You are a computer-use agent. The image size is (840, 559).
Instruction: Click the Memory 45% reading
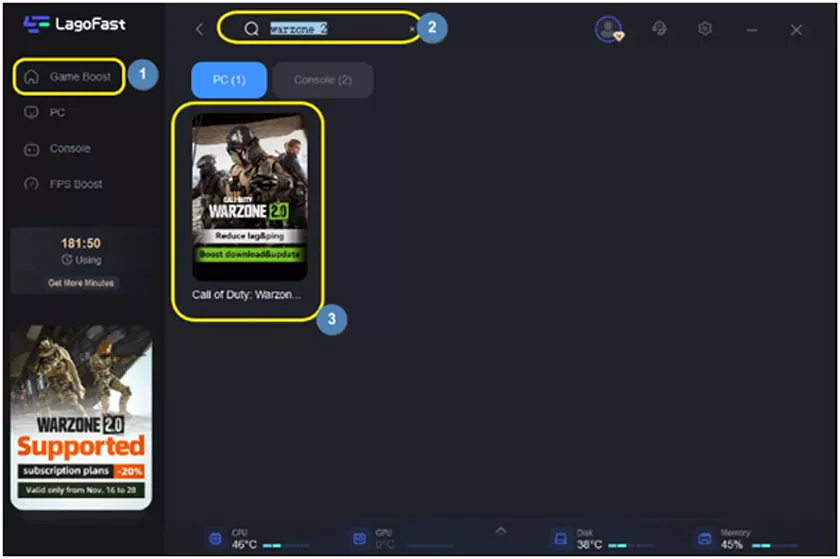pyautogui.click(x=731, y=545)
